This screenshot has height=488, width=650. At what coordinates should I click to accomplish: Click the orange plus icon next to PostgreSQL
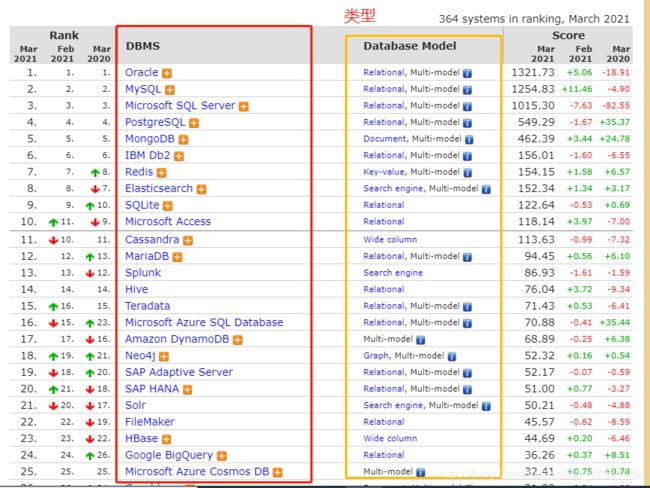[x=194, y=123]
